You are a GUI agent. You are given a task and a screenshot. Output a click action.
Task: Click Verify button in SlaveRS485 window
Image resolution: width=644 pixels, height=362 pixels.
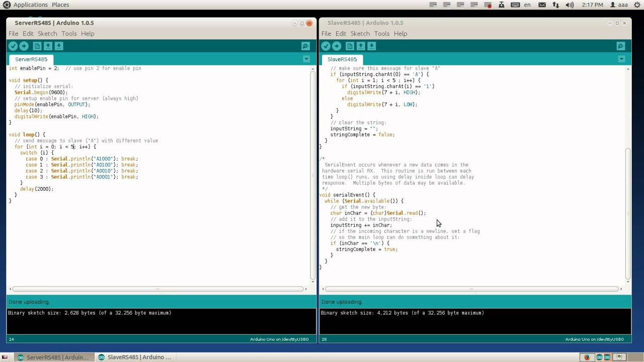(x=326, y=46)
